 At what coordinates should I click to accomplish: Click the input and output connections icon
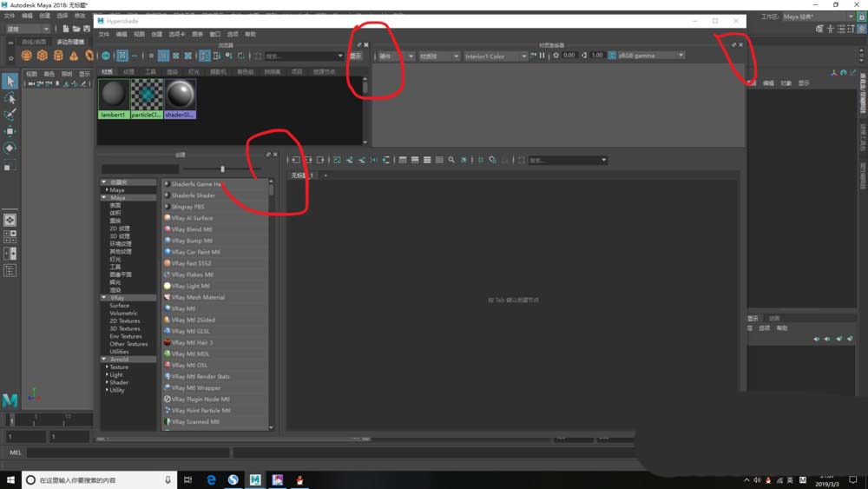coord(308,160)
